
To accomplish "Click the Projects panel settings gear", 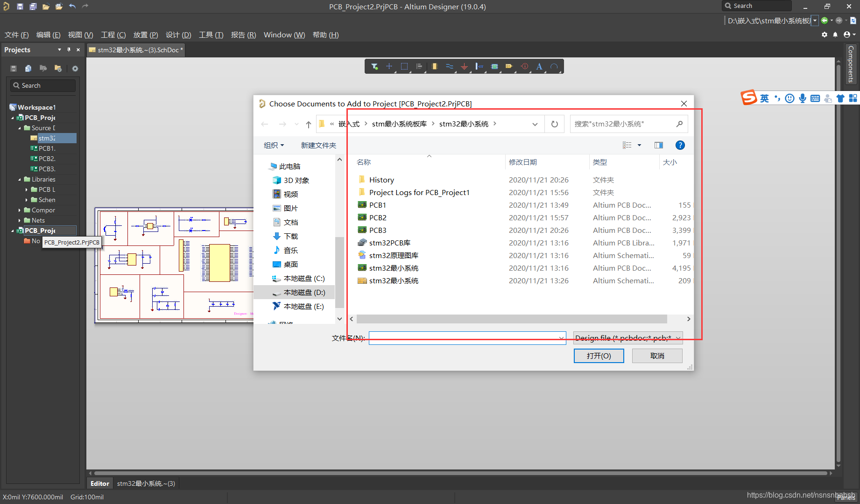I will (x=75, y=69).
